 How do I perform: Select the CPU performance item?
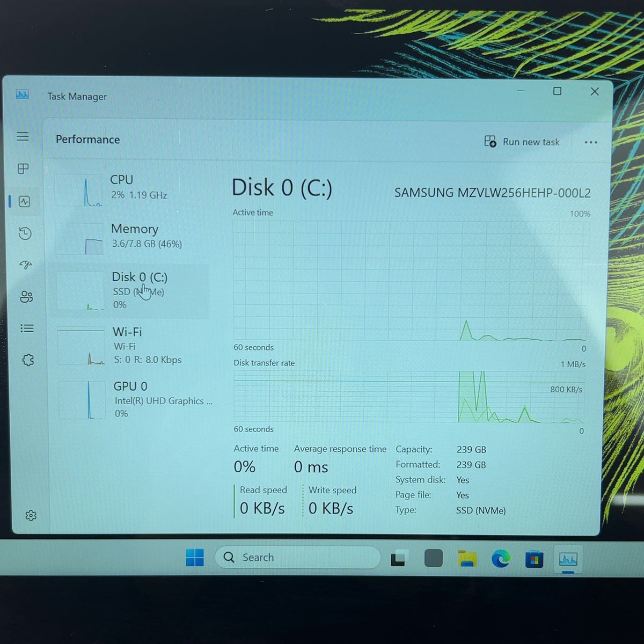coord(131,189)
